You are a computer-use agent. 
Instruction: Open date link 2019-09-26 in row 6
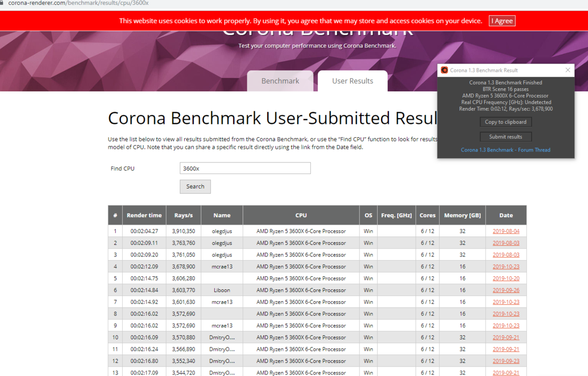(x=506, y=290)
